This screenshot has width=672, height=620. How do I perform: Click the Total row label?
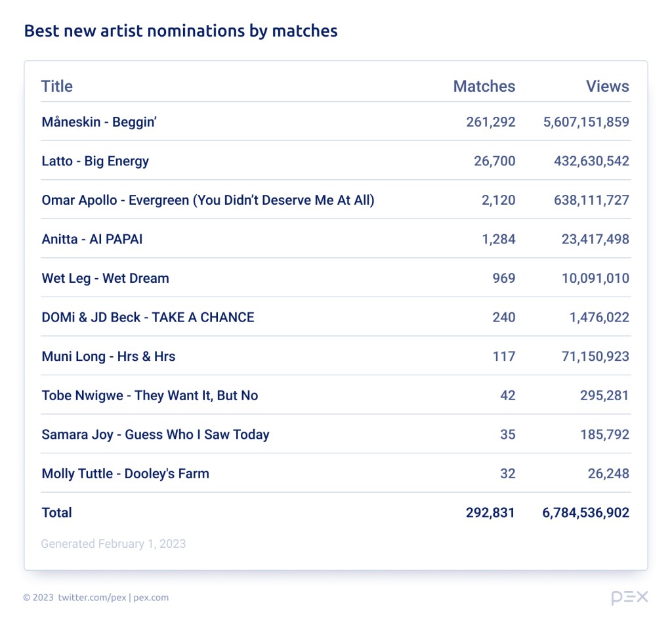pyautogui.click(x=57, y=512)
